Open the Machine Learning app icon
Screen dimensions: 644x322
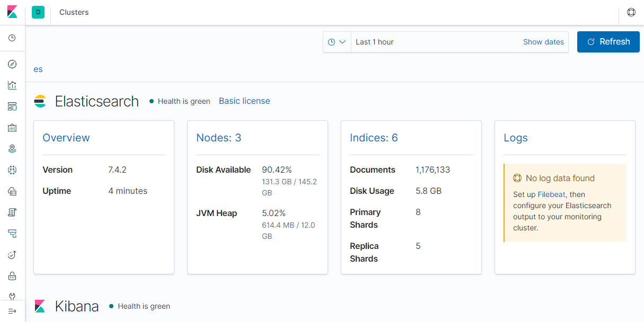tap(12, 170)
